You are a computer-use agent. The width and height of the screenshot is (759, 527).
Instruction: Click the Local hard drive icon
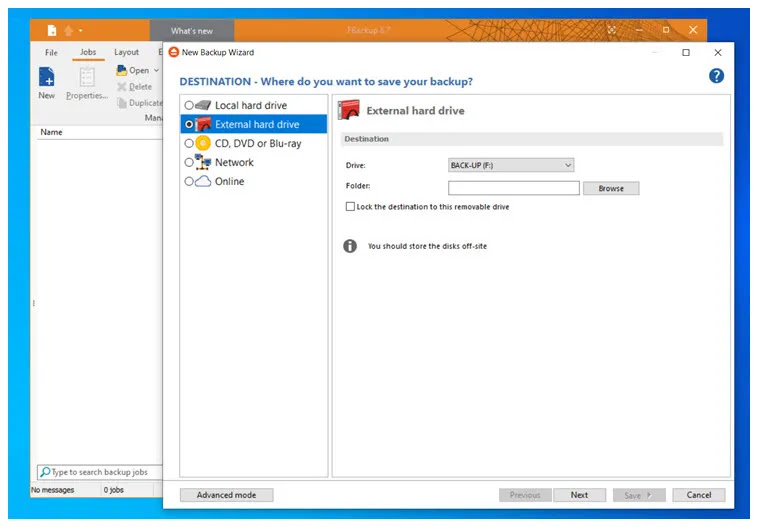[203, 105]
